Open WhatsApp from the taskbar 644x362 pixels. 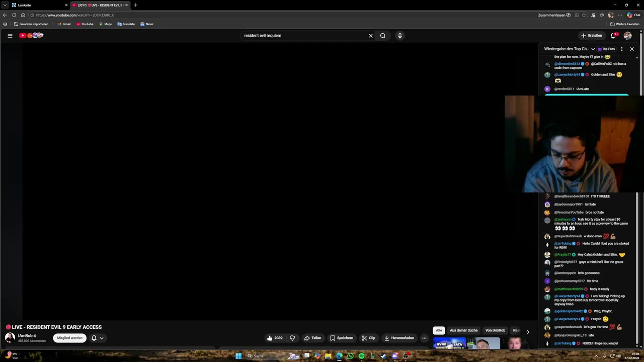(350, 356)
